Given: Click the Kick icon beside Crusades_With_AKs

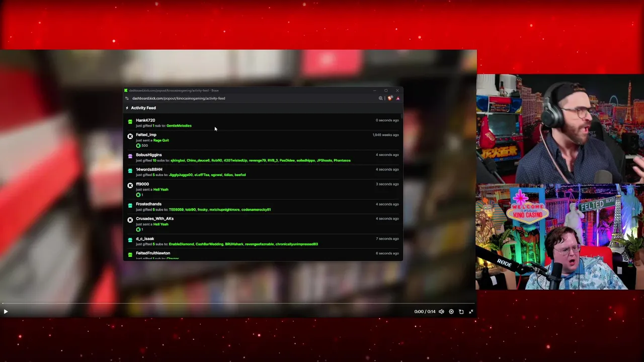Looking at the screenshot, I should click(130, 220).
